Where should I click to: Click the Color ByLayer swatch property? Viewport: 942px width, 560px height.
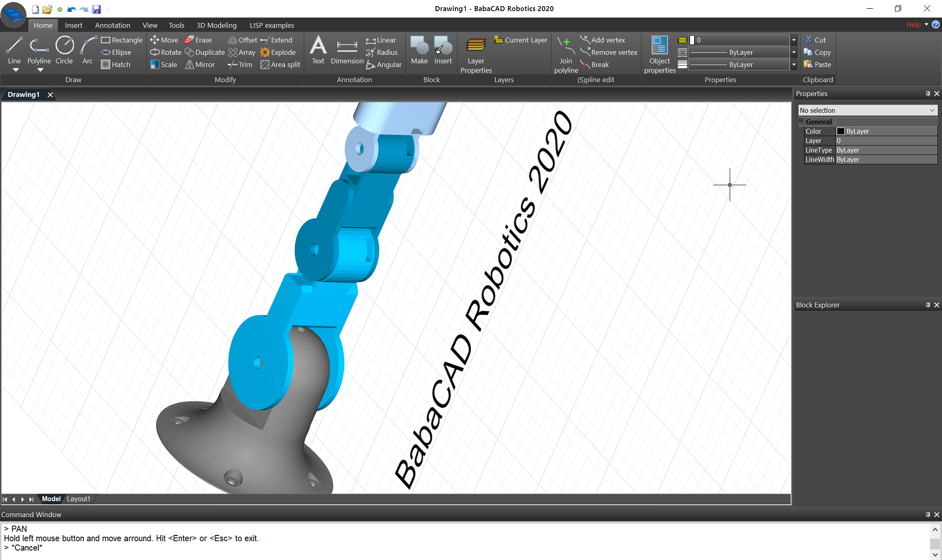pyautogui.click(x=840, y=131)
